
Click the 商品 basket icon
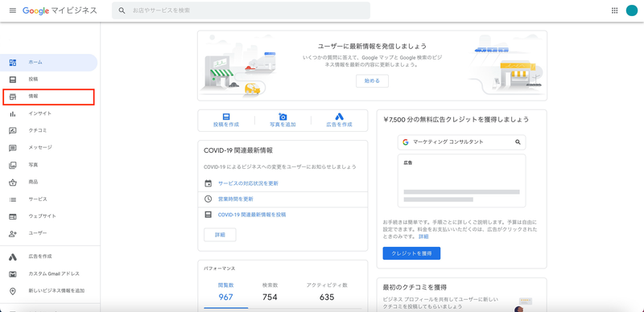click(13, 183)
